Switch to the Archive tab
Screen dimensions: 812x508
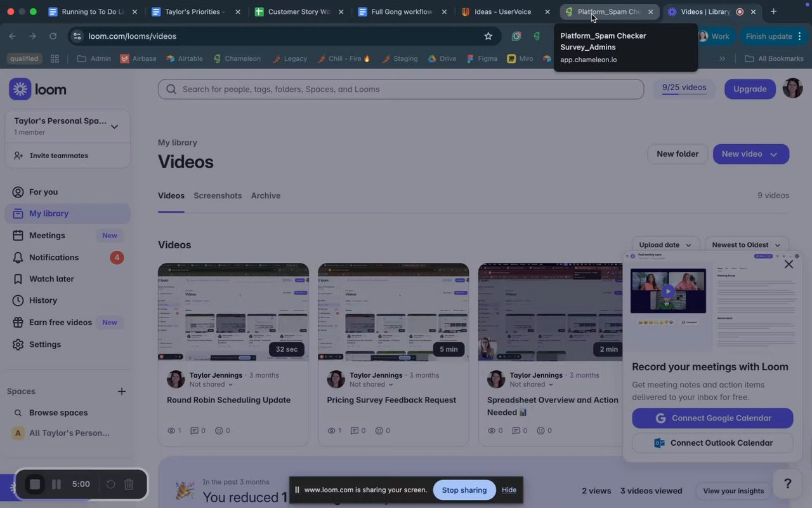point(266,196)
